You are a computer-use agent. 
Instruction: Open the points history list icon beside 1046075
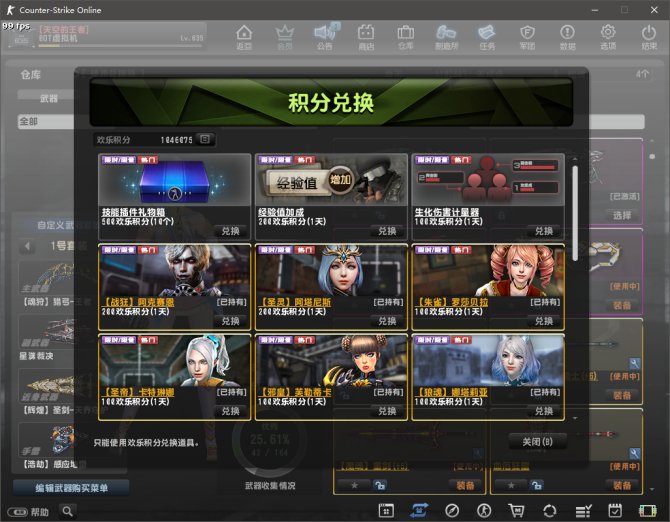point(205,139)
